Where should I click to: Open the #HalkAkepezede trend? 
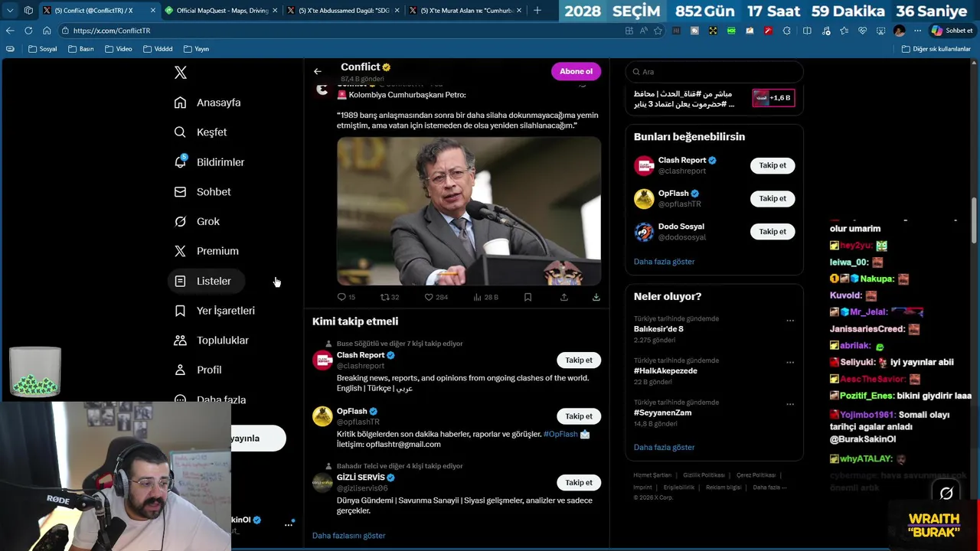[x=665, y=371]
